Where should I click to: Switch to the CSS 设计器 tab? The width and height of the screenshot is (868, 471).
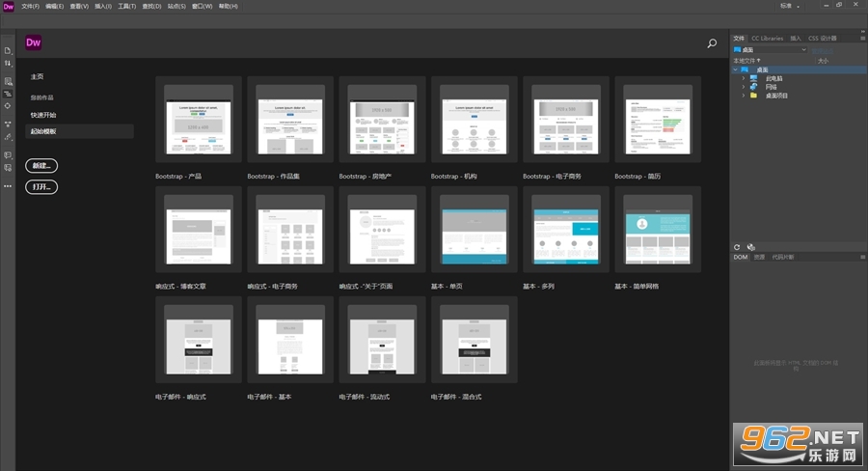[x=822, y=39]
